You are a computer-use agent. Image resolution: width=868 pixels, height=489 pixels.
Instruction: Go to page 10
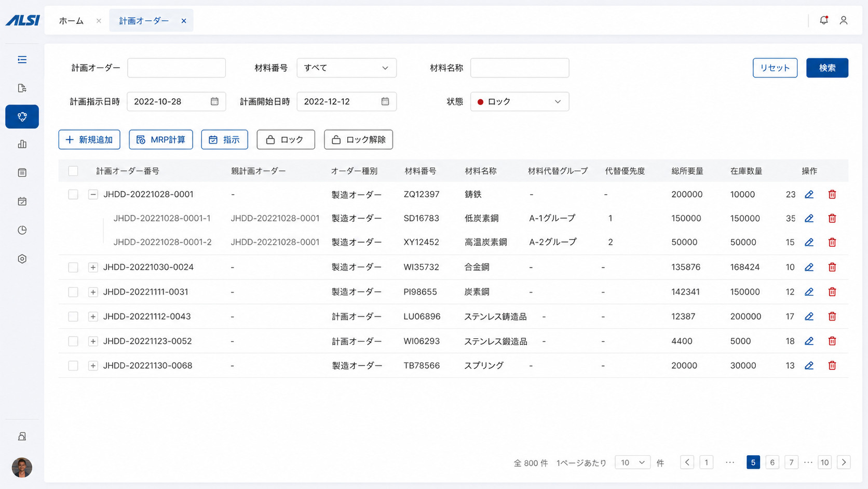click(x=824, y=462)
